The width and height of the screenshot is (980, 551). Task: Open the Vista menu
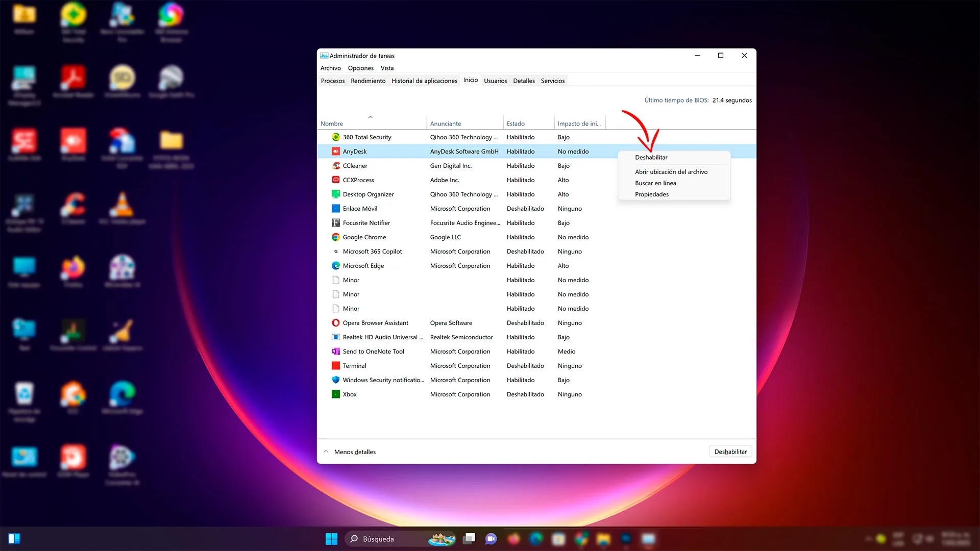coord(387,68)
